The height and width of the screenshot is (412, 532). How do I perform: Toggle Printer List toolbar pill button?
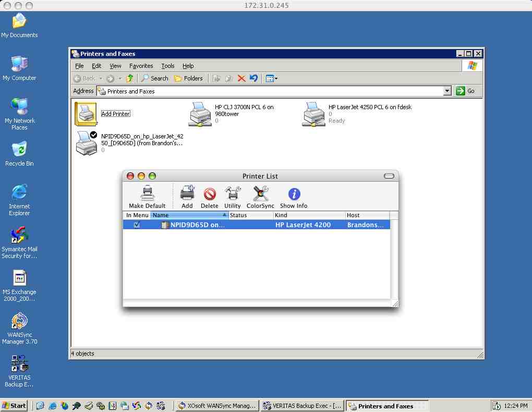389,176
